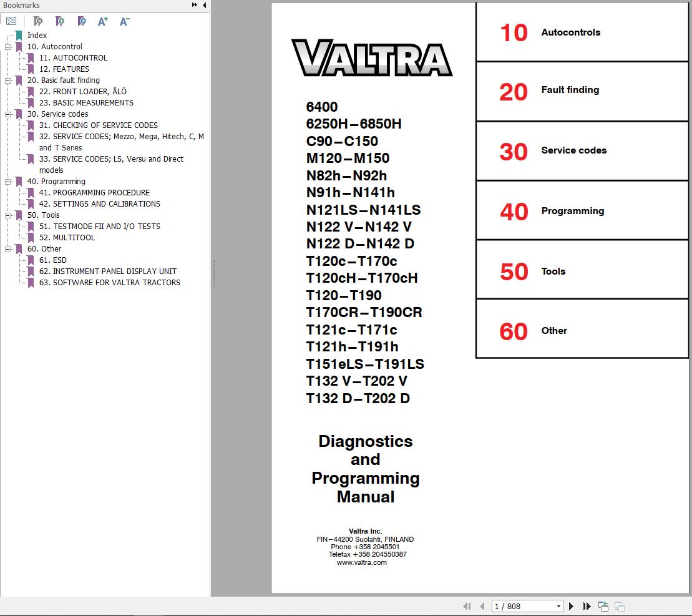Image resolution: width=692 pixels, height=616 pixels.
Task: Click the panel splitter grip handle
Action: tap(213, 273)
